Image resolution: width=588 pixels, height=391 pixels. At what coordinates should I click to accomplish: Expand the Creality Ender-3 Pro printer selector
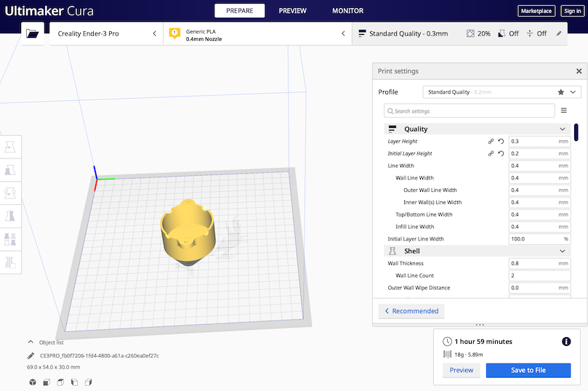coord(106,33)
